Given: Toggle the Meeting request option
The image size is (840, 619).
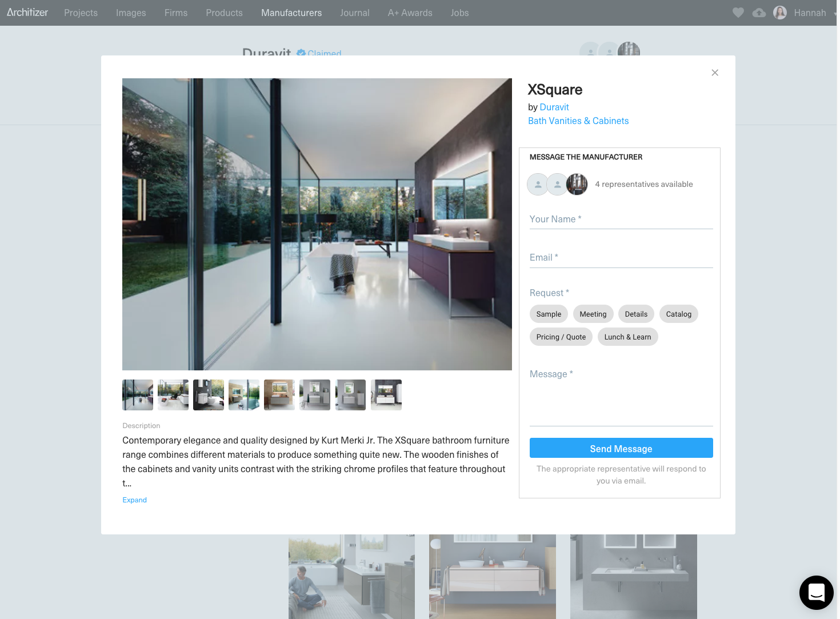Looking at the screenshot, I should [x=593, y=314].
